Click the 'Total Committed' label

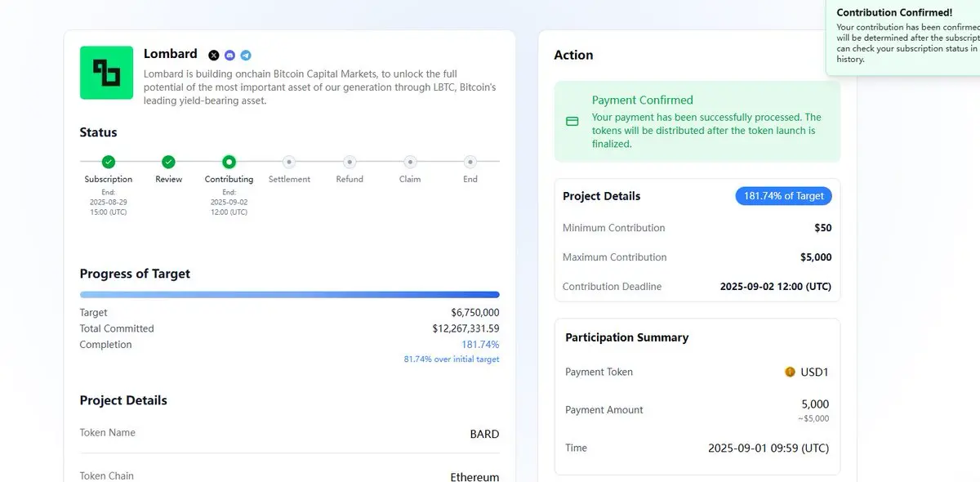117,328
